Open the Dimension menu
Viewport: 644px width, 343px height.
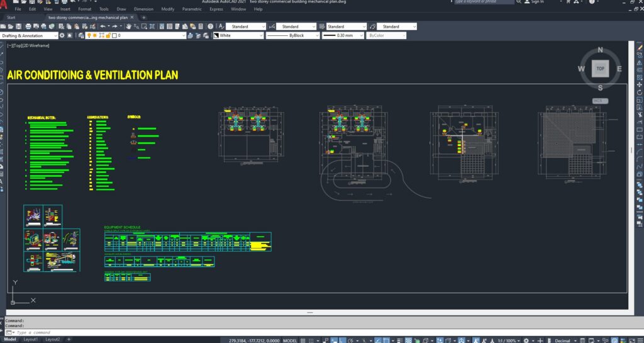(x=144, y=9)
